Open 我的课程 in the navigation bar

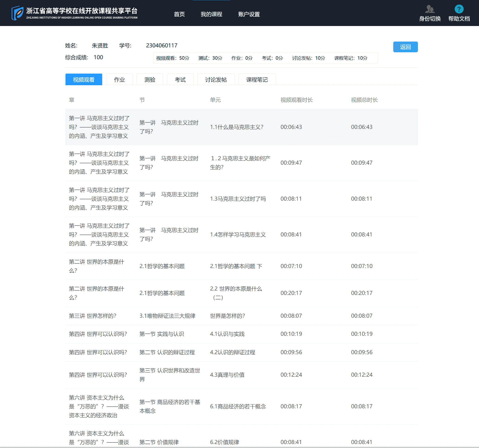pos(212,14)
